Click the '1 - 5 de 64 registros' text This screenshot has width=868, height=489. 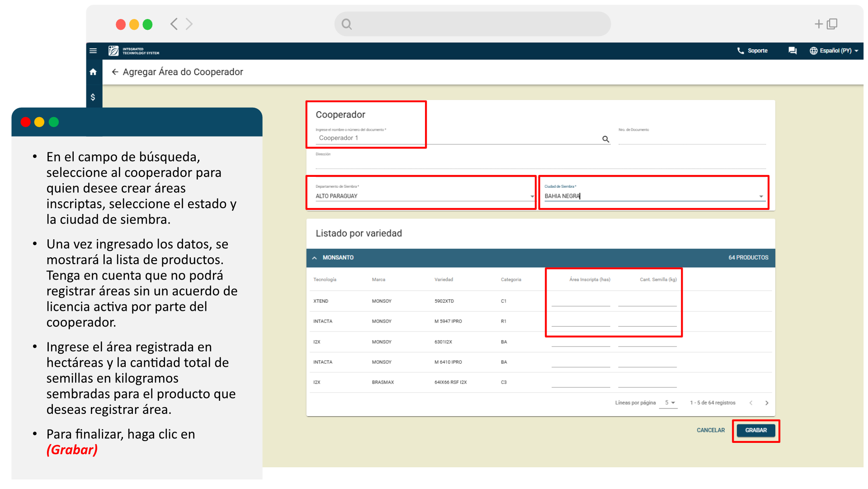tap(712, 403)
